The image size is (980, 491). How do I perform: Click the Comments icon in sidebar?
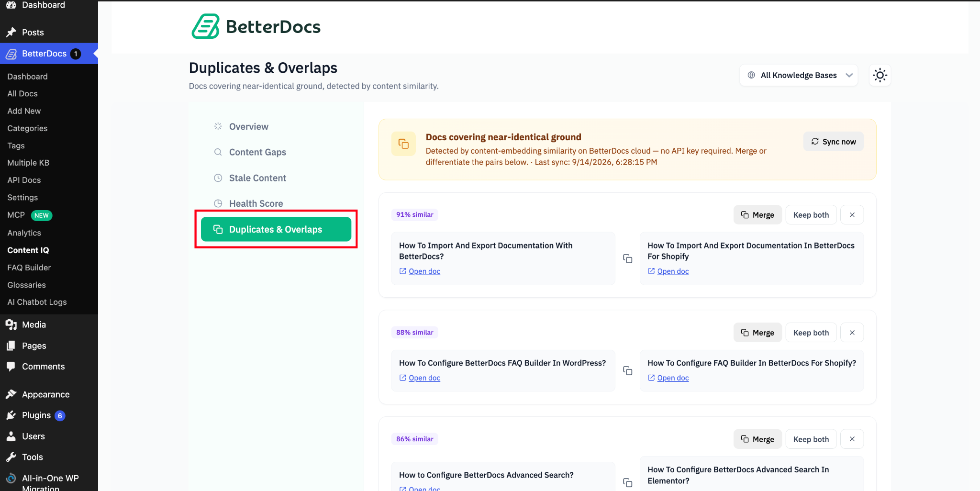coord(11,367)
